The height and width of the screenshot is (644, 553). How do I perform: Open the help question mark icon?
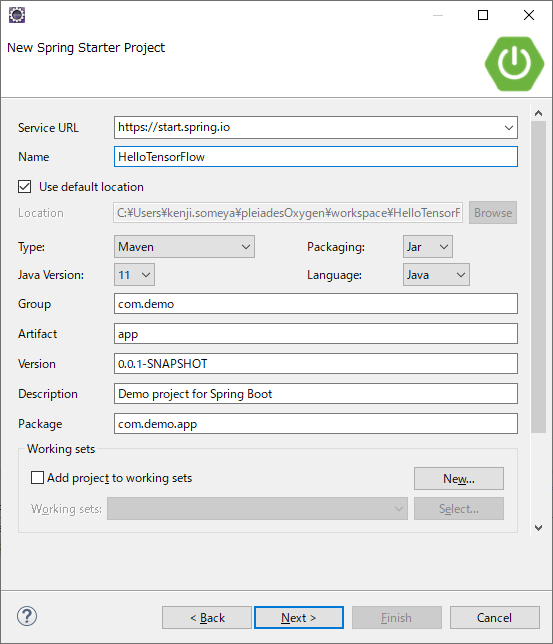coord(27,616)
